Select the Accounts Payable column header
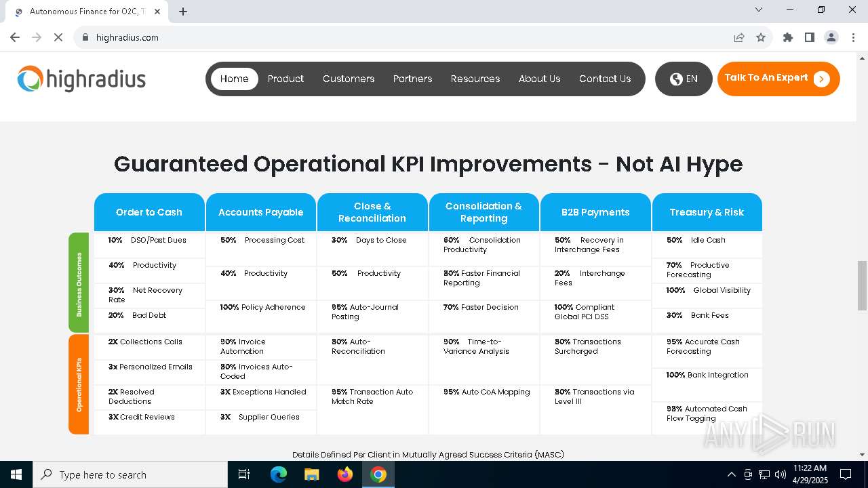 (x=260, y=212)
